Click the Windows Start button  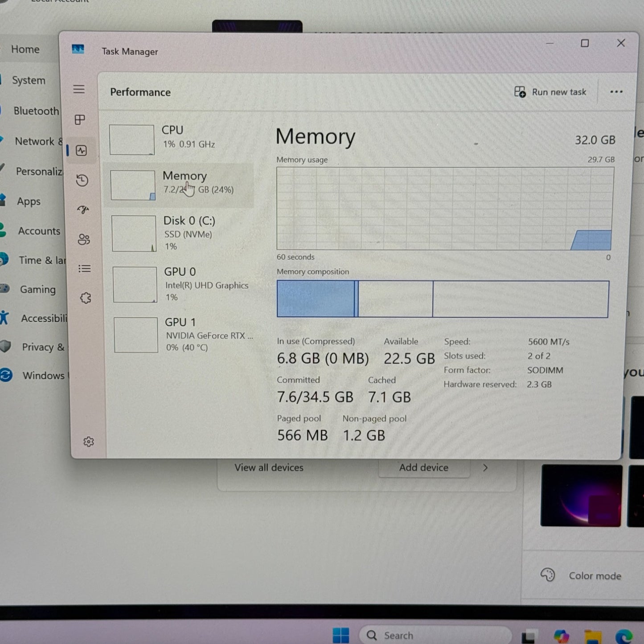[x=341, y=635]
